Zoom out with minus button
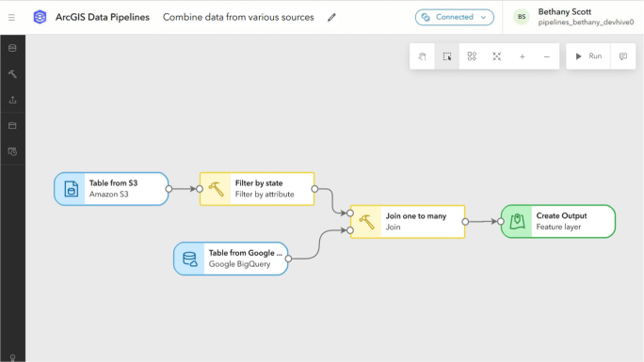The width and height of the screenshot is (644, 362). pos(547,56)
